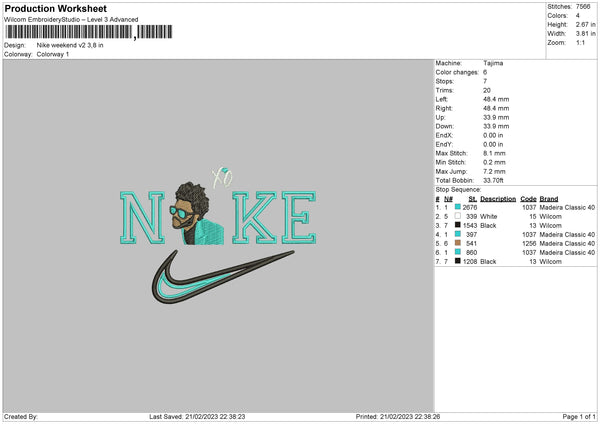Select the Trims value '20'
This screenshot has height=424, width=600.
[x=487, y=90]
